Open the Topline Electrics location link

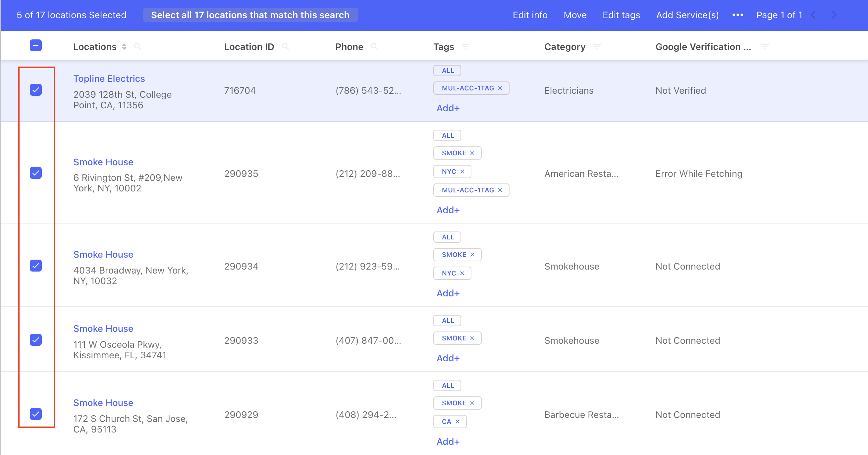click(x=109, y=79)
